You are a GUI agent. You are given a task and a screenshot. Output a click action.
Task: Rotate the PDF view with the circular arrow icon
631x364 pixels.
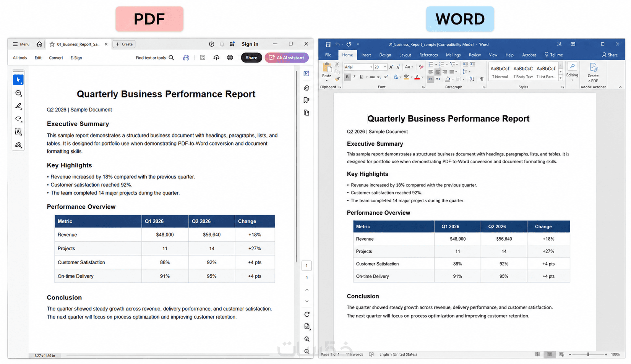(307, 314)
